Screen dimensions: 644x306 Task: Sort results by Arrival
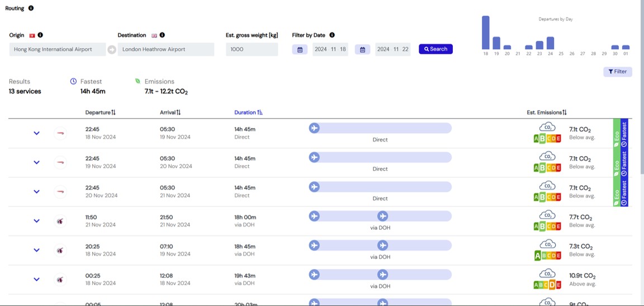170,112
